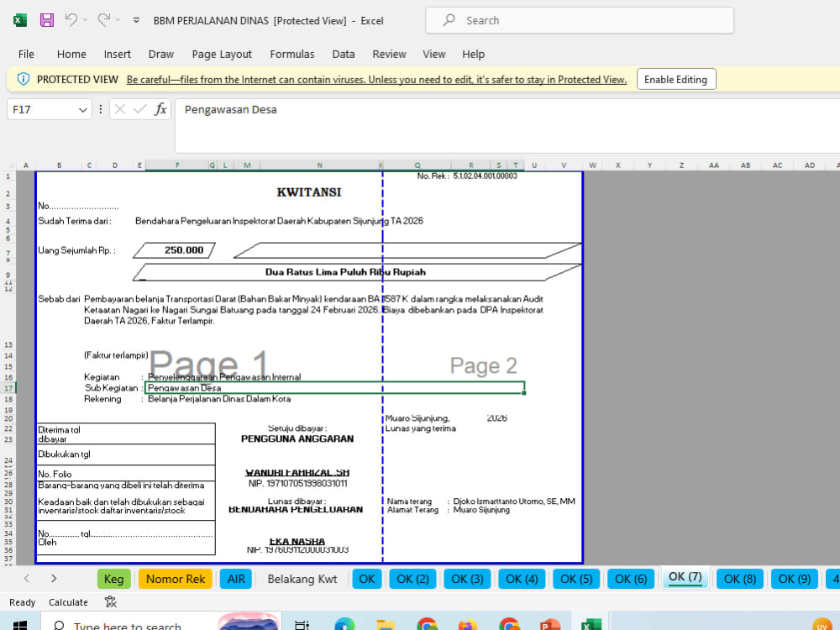Select column header N
Image resolution: width=840 pixels, height=630 pixels.
click(x=319, y=165)
